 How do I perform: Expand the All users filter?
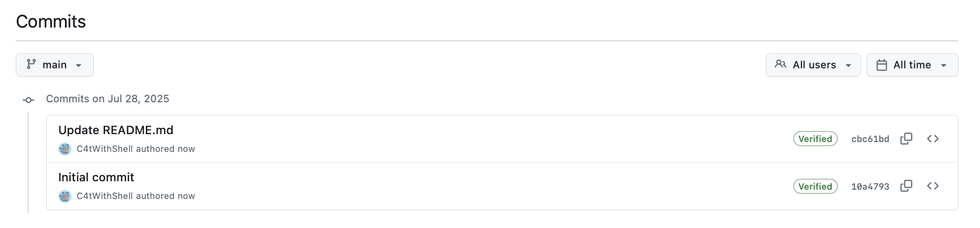coord(813,65)
